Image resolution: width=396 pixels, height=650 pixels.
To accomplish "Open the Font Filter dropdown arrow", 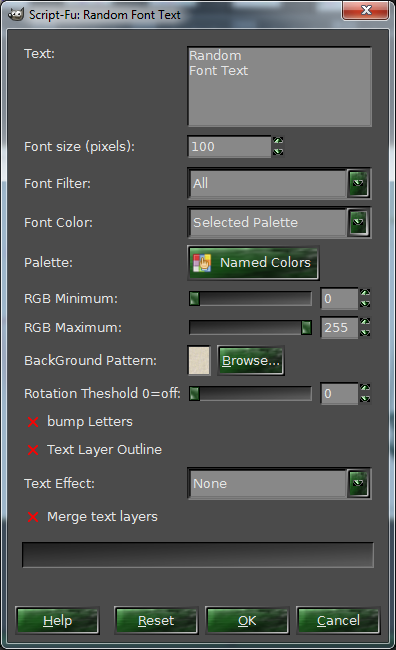I will pos(358,183).
